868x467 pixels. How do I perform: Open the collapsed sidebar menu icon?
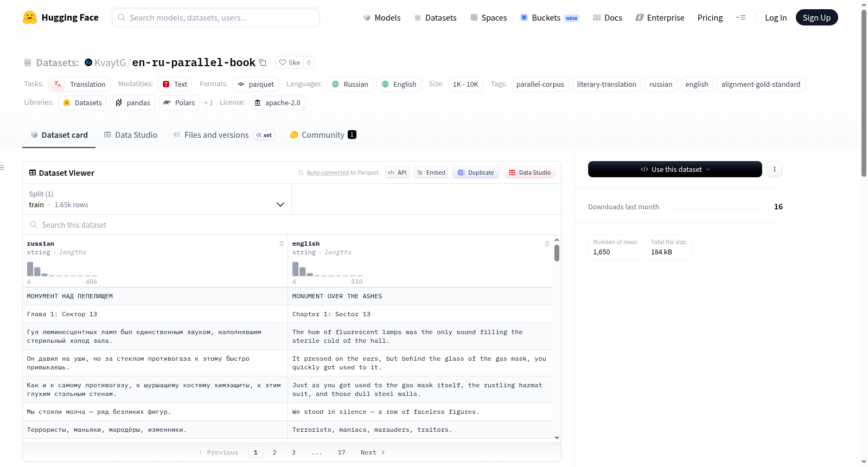[2, 168]
